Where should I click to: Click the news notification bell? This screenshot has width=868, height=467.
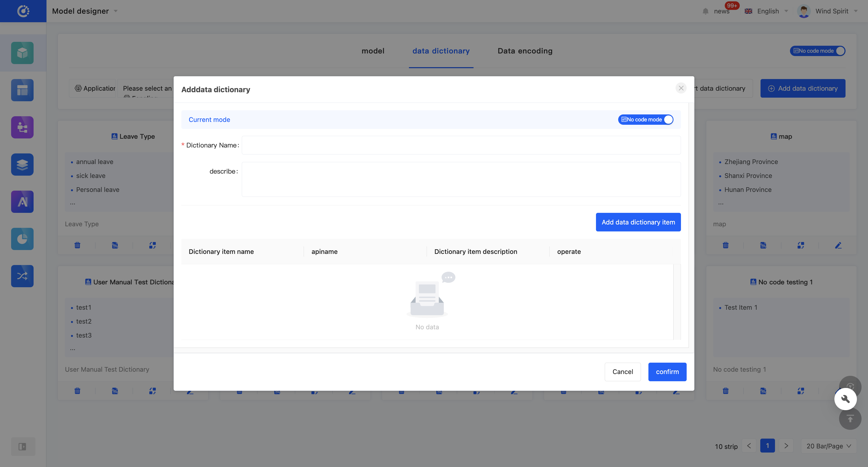(706, 11)
